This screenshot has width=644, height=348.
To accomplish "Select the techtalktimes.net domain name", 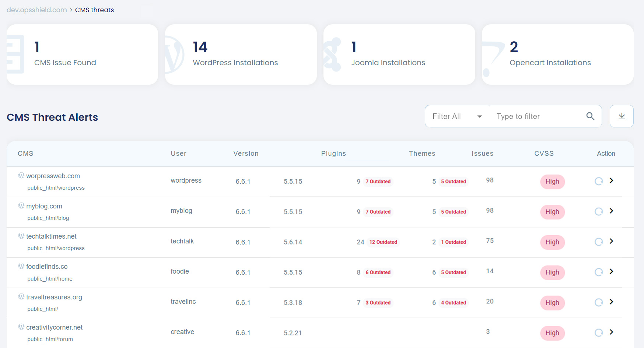I will [x=52, y=236].
